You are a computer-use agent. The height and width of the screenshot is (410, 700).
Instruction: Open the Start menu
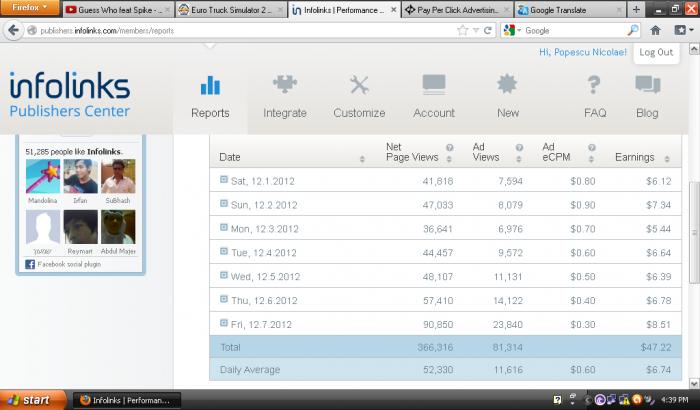point(33,400)
